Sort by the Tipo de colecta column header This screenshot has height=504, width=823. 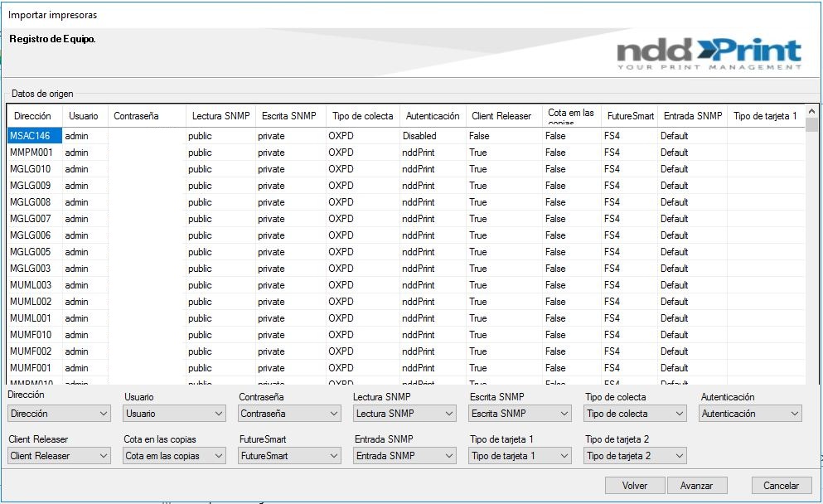tap(362, 116)
